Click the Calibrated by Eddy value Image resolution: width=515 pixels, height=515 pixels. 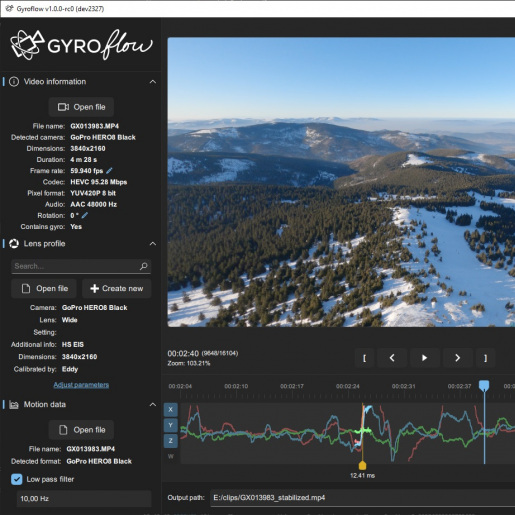click(70, 369)
